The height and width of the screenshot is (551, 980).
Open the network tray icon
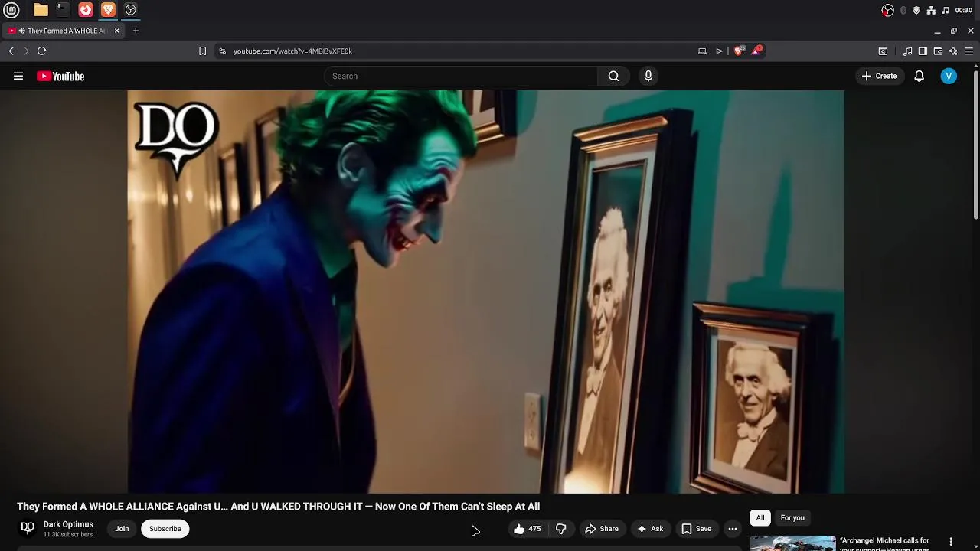click(931, 10)
